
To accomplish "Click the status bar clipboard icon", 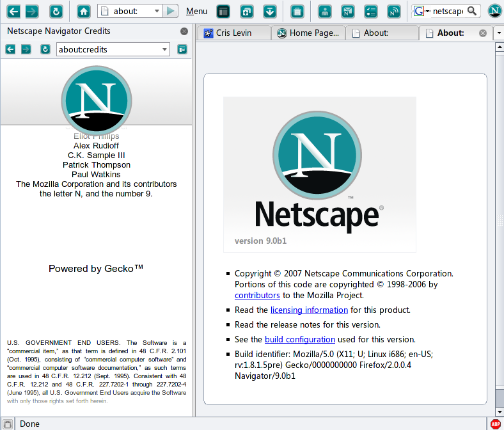I will (8, 424).
